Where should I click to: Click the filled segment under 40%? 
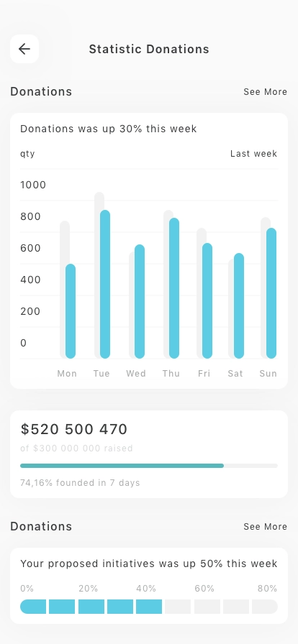point(149,607)
